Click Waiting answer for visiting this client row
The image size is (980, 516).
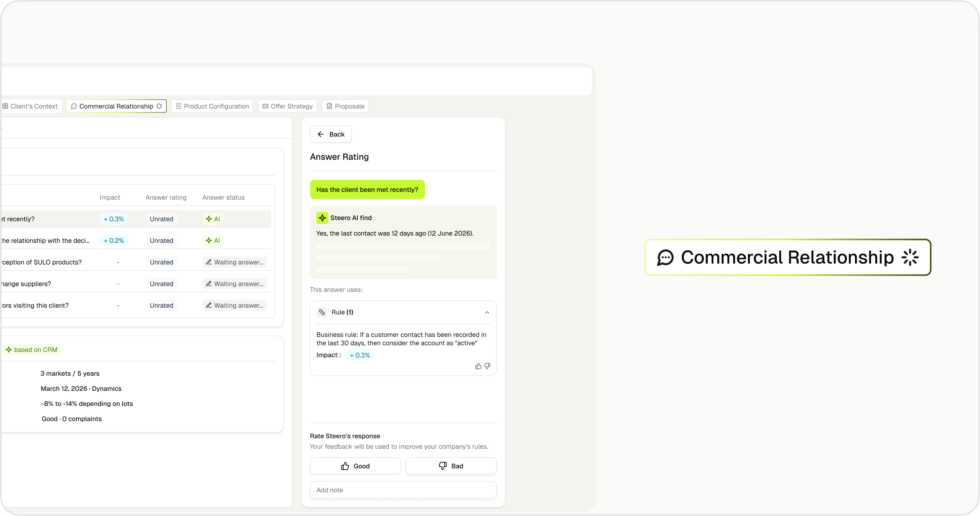tap(234, 306)
